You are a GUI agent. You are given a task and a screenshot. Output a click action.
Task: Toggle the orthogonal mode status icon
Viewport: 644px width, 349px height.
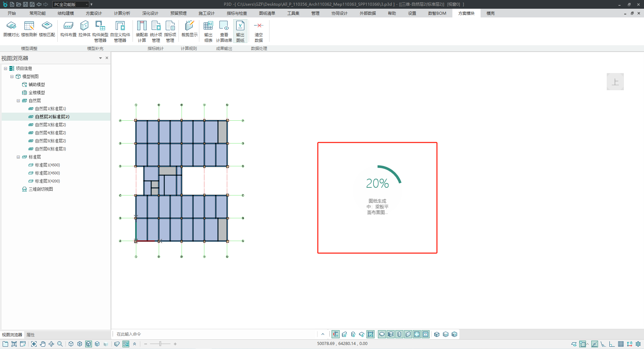[612, 344]
